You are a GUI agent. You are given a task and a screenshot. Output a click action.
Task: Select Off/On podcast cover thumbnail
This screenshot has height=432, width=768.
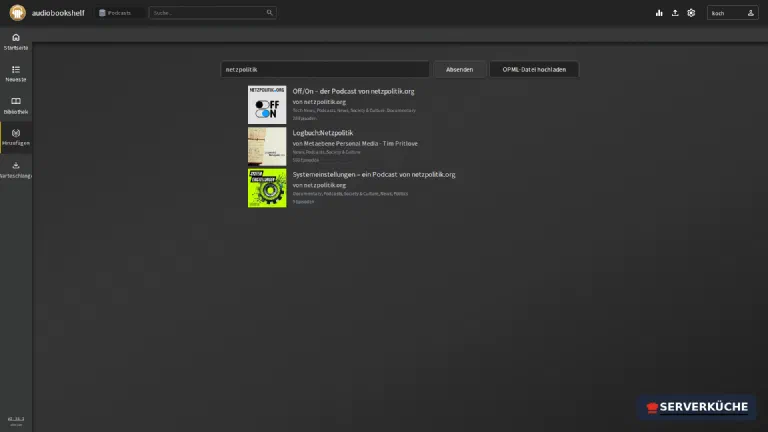point(267,104)
